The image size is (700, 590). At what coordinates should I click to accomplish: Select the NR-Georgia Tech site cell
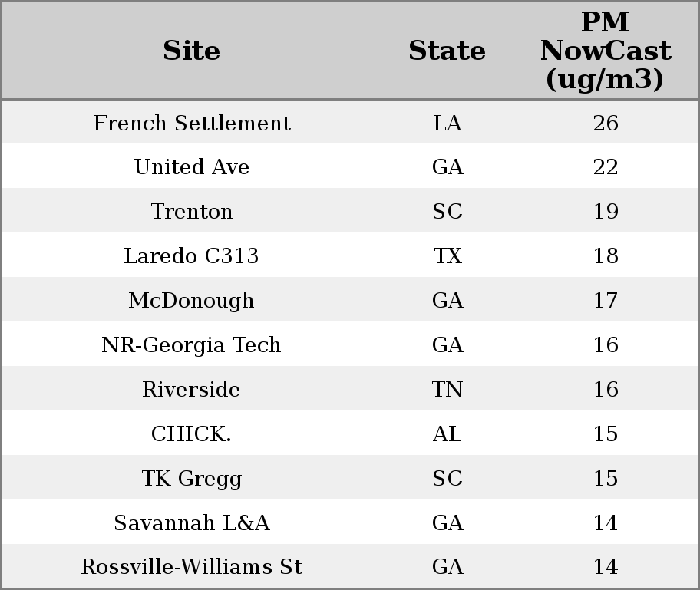point(191,345)
